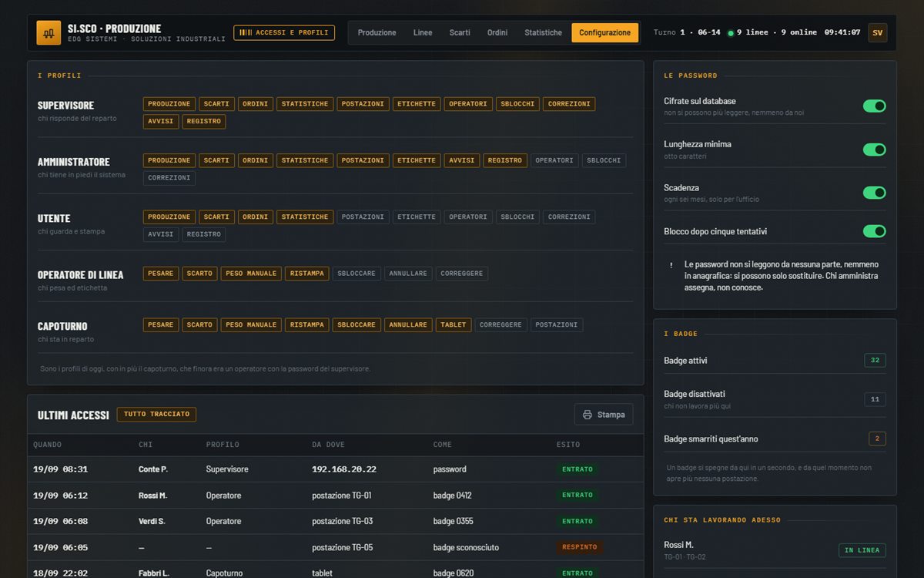Open the Badge attivi count 32

click(x=875, y=361)
